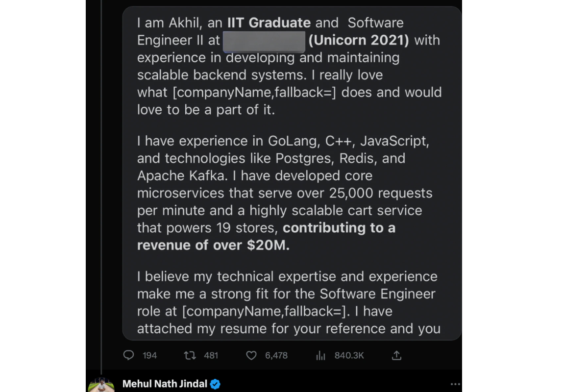
Task: Click the bold "(Unicorn 2021)" text
Action: point(358,40)
